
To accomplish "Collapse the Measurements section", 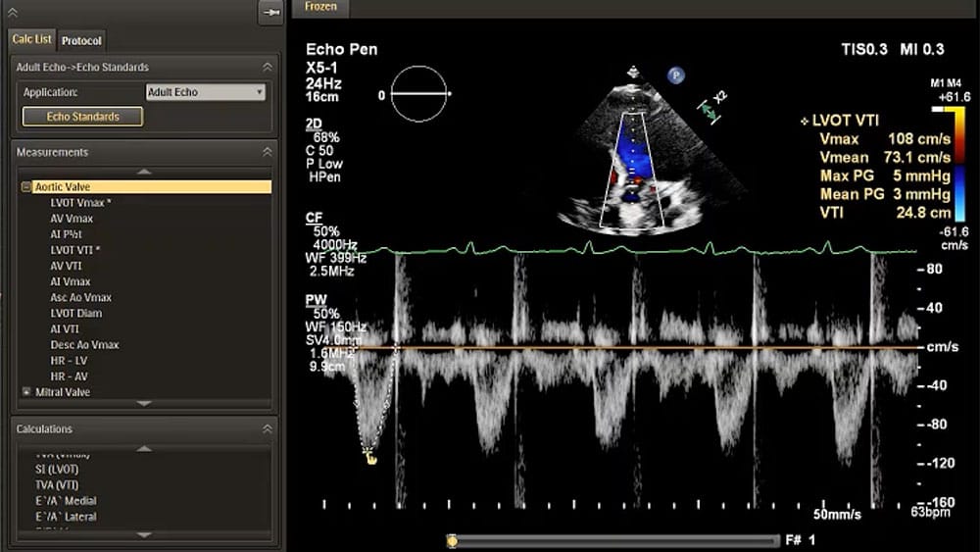I will (x=268, y=152).
